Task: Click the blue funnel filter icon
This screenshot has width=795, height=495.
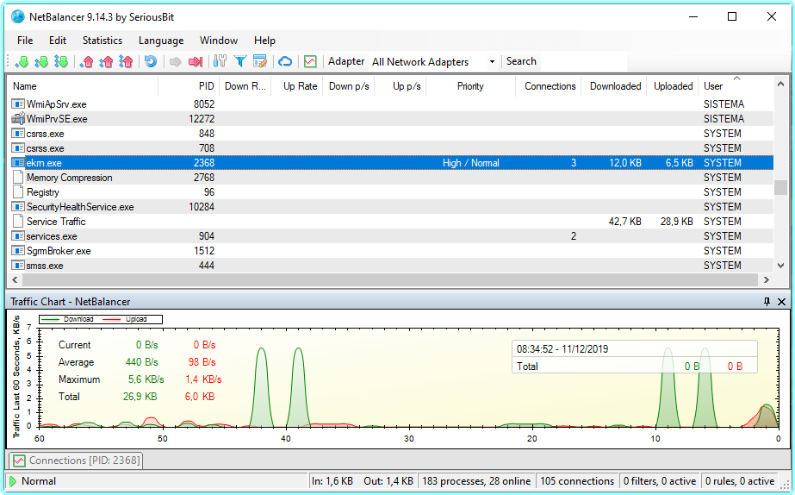Action: tap(240, 62)
